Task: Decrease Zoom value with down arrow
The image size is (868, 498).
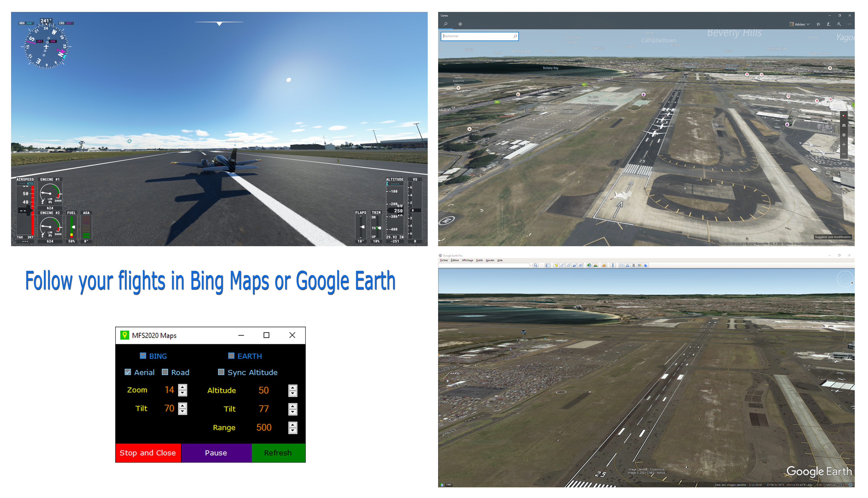Action: pyautogui.click(x=183, y=393)
